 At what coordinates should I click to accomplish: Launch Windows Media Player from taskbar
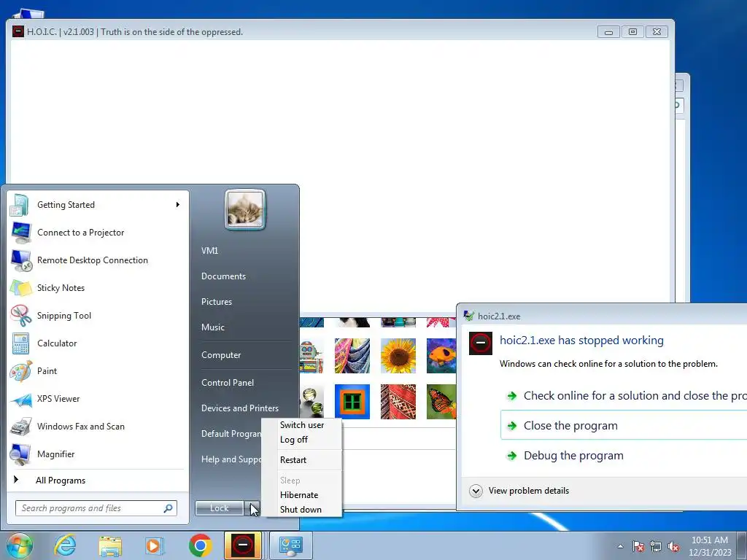click(x=155, y=545)
